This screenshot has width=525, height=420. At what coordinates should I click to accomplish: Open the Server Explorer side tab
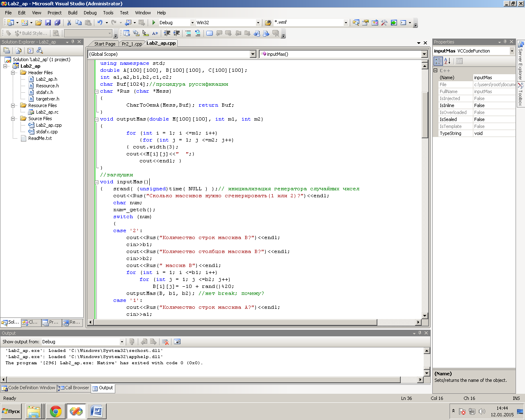click(520, 60)
